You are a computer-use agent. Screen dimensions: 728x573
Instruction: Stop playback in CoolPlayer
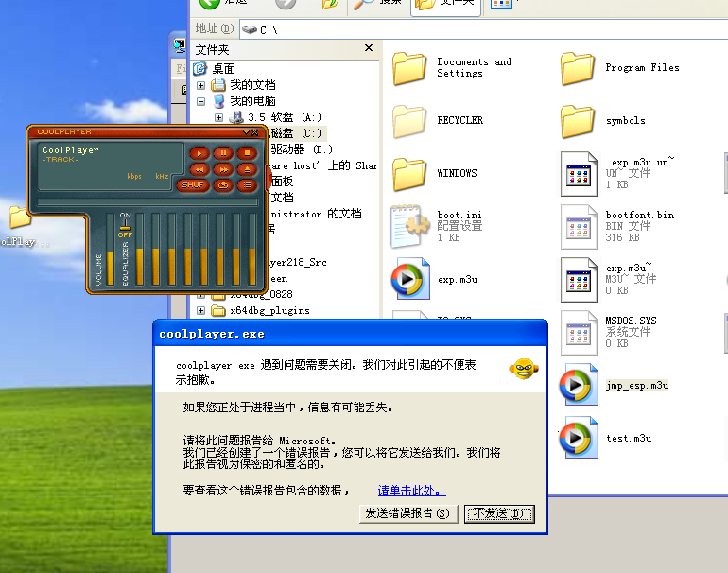tap(247, 153)
